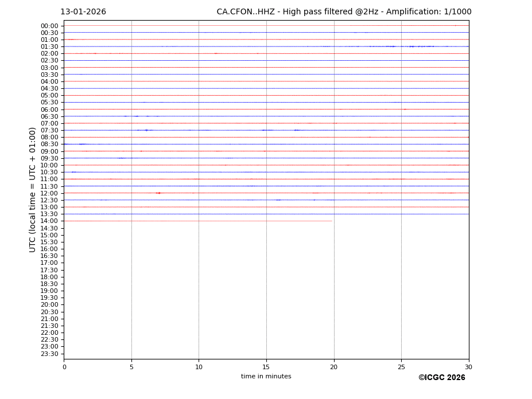Select the 5 tick on the minutes axis

[131, 367]
